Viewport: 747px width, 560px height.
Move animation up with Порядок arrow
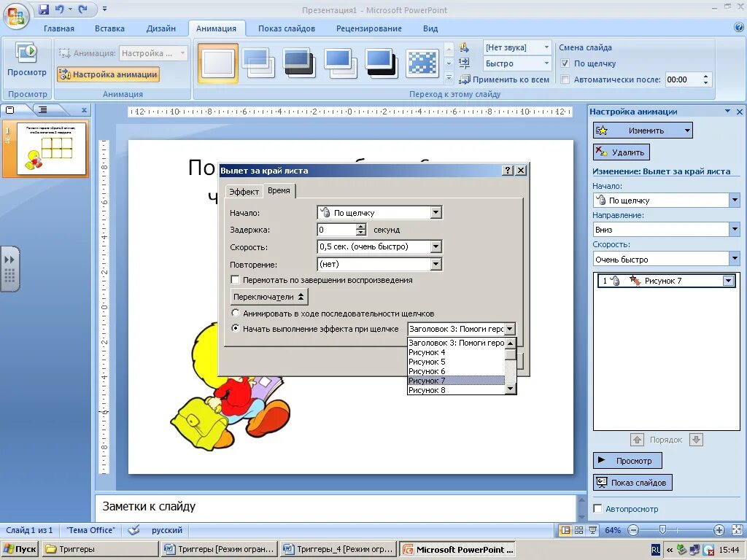point(637,440)
